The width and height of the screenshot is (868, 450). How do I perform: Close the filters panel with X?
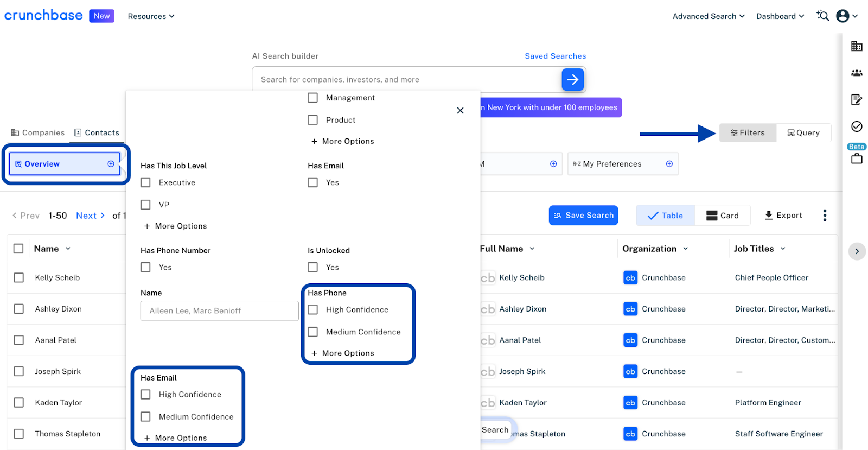(x=460, y=110)
